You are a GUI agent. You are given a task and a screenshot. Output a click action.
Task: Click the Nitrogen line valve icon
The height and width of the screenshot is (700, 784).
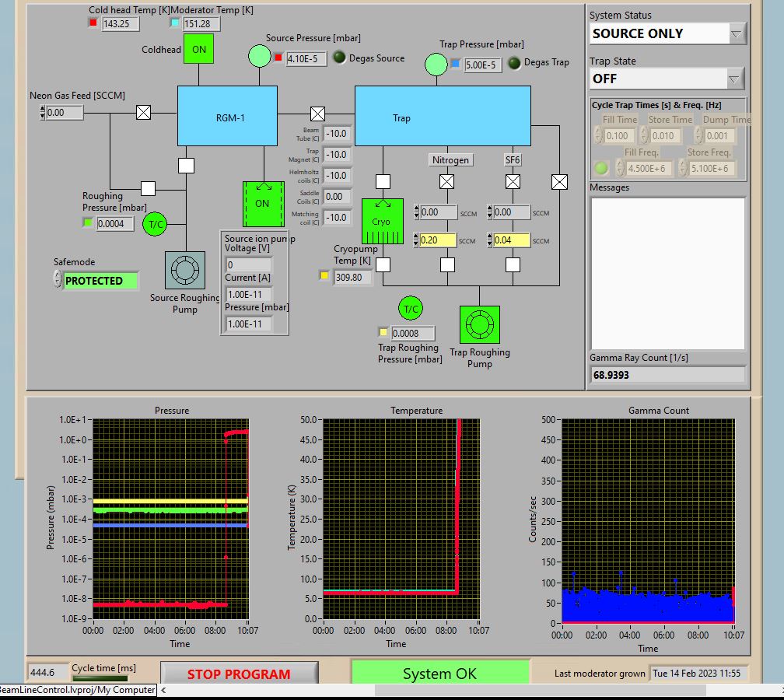(447, 182)
